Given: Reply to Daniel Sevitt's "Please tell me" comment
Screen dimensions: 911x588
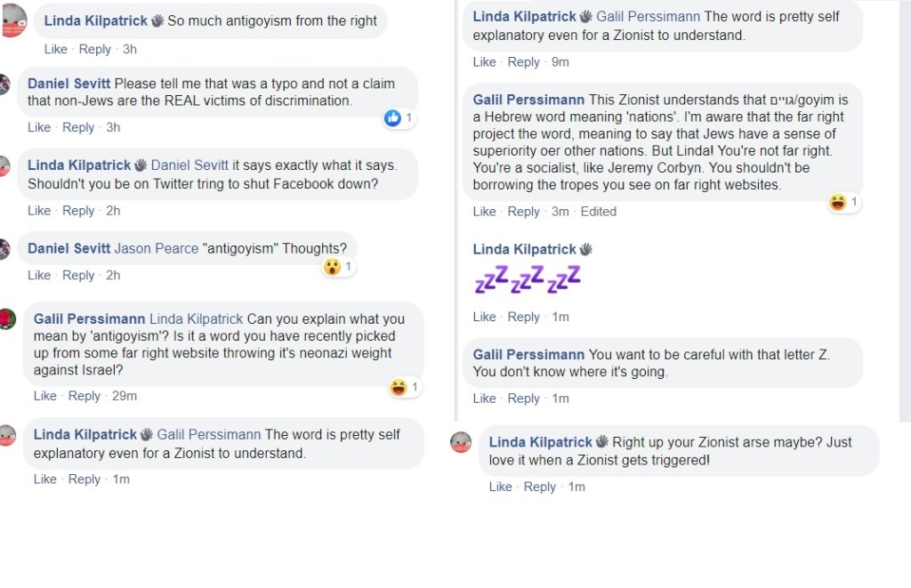Looking at the screenshot, I should tap(78, 127).
